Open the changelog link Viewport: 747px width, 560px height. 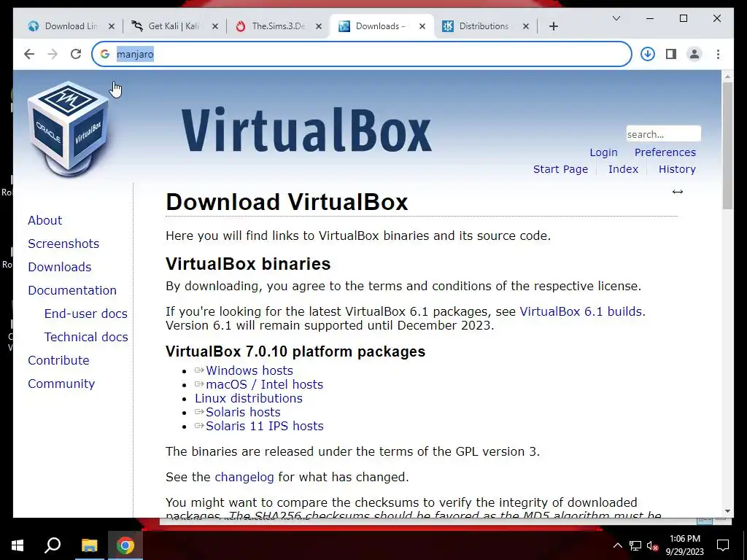[244, 477]
